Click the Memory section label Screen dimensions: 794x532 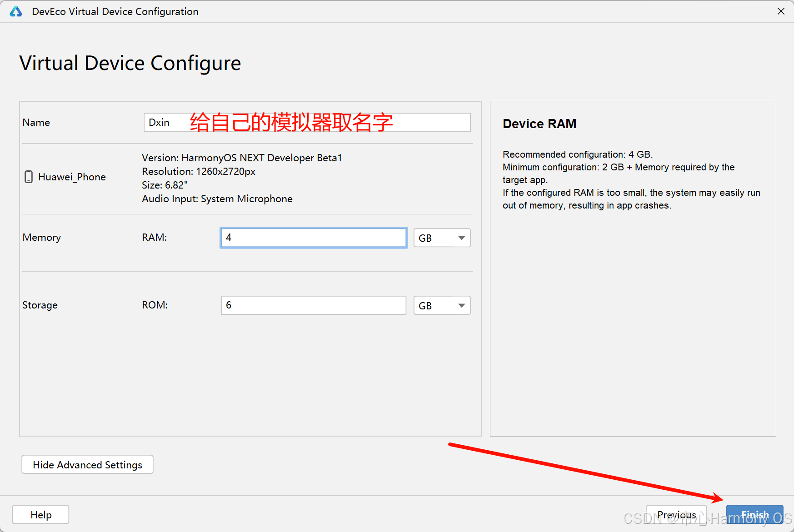42,238
